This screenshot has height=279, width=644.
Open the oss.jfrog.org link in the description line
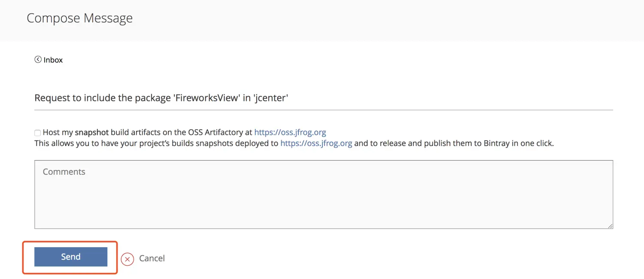[316, 143]
